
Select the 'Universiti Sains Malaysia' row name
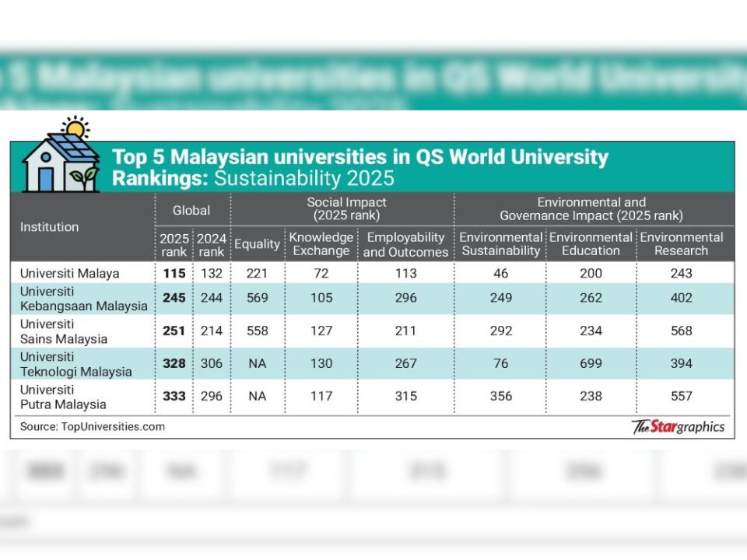click(x=64, y=331)
